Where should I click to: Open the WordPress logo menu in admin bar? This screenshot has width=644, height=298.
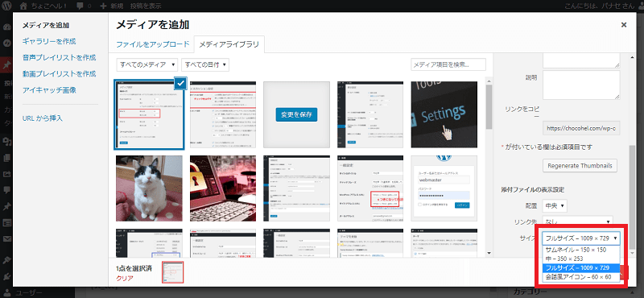(6, 6)
